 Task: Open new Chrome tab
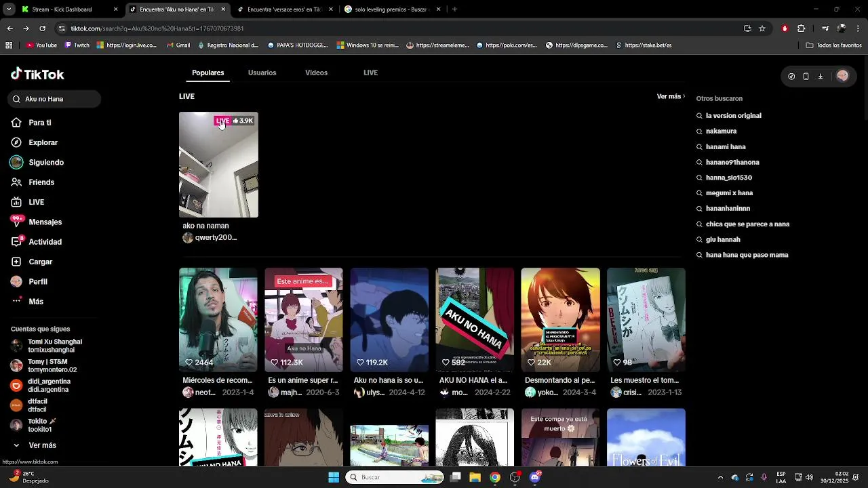point(454,9)
